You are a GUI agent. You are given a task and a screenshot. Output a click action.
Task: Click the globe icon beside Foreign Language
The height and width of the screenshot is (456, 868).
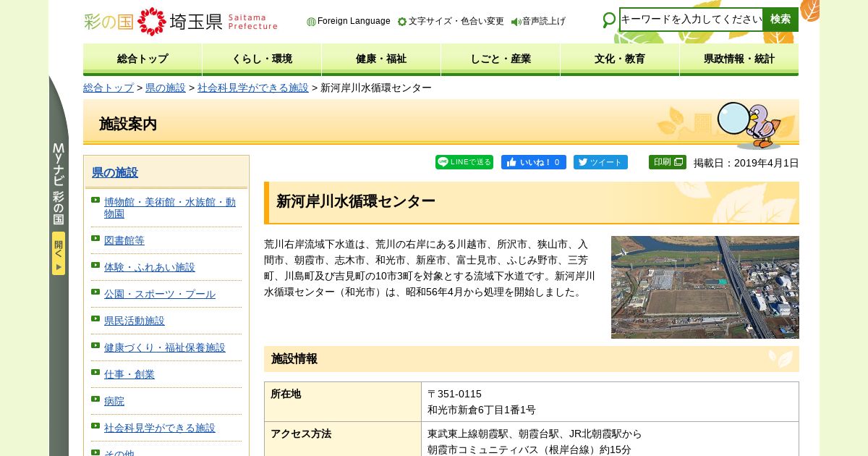(311, 22)
